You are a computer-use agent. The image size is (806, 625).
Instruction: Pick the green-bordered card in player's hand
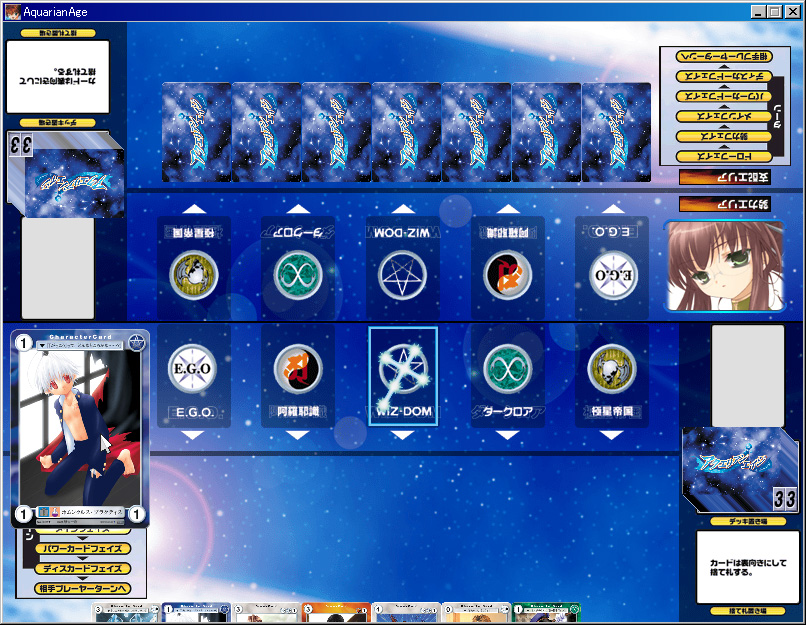coord(546,613)
